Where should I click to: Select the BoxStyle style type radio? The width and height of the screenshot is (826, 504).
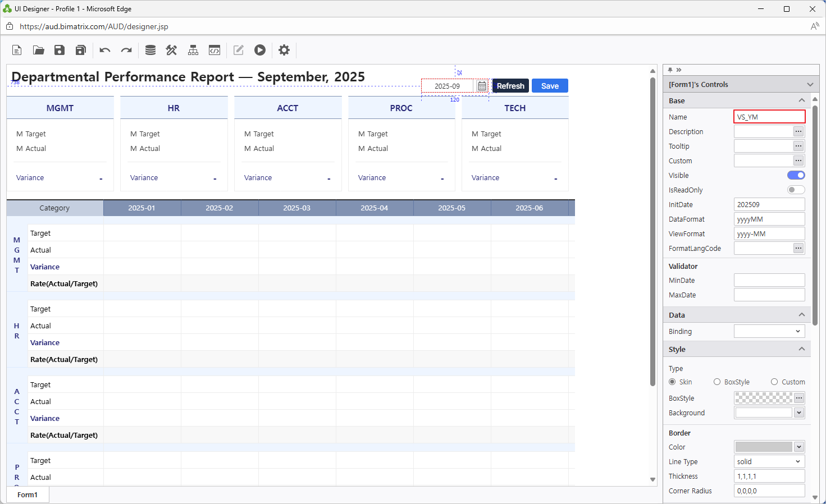[x=717, y=382]
